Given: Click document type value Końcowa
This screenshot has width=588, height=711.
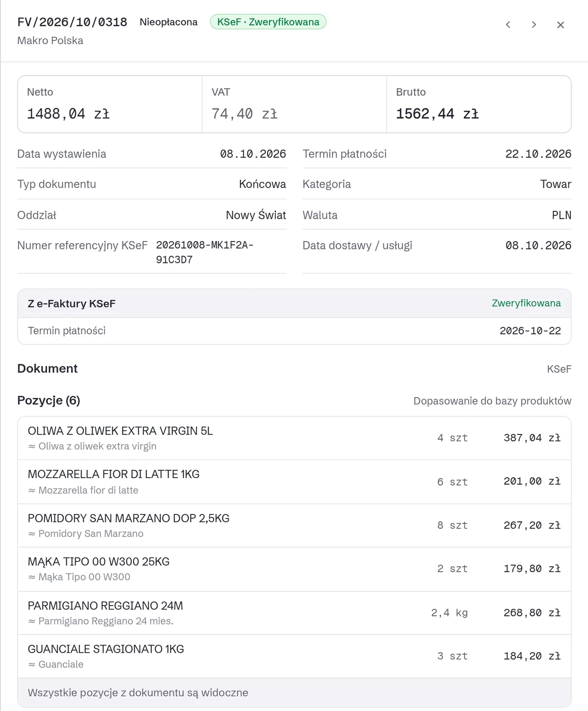Looking at the screenshot, I should (262, 184).
